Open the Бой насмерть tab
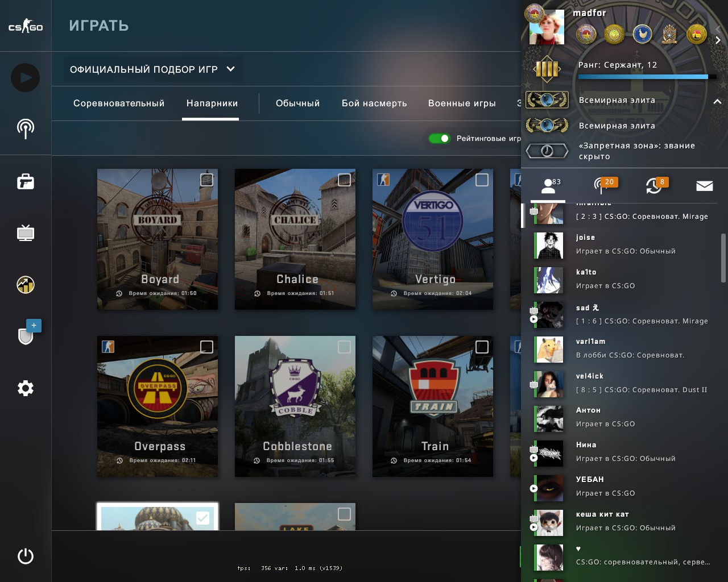The image size is (728, 582). pos(374,103)
